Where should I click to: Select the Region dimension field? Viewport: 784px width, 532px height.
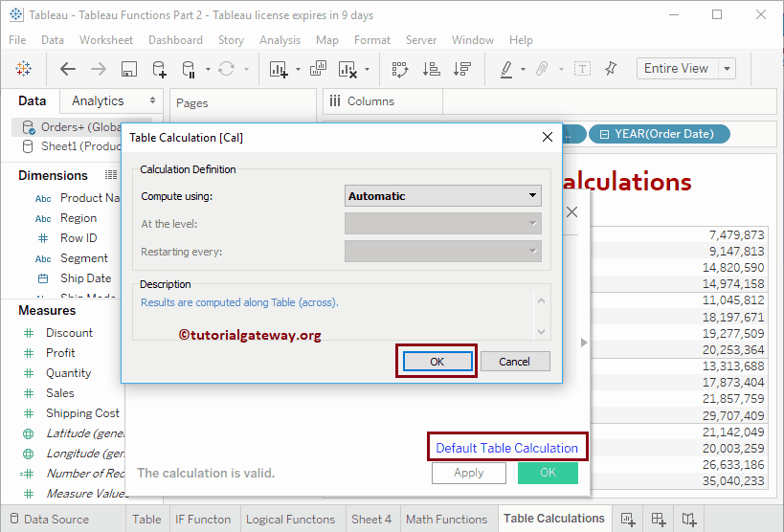coord(78,218)
